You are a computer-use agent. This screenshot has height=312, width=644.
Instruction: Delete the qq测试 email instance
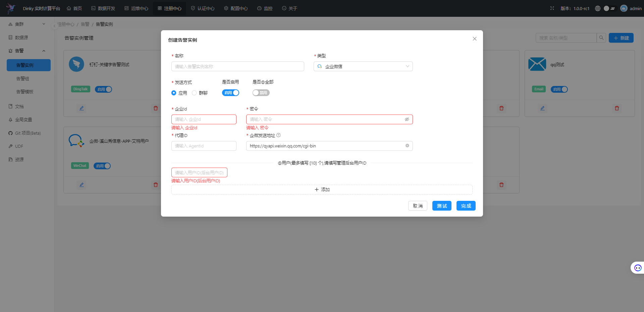[617, 108]
